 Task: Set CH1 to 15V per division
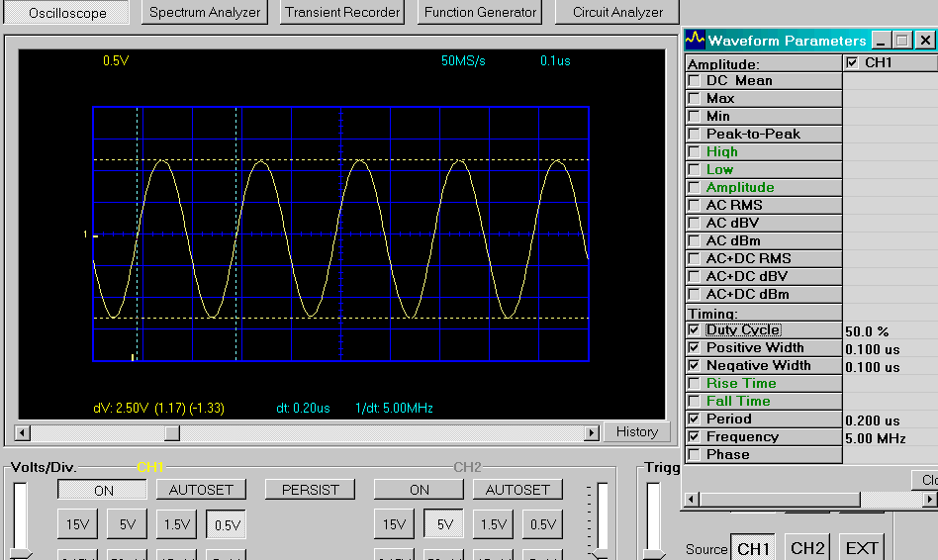[77, 524]
